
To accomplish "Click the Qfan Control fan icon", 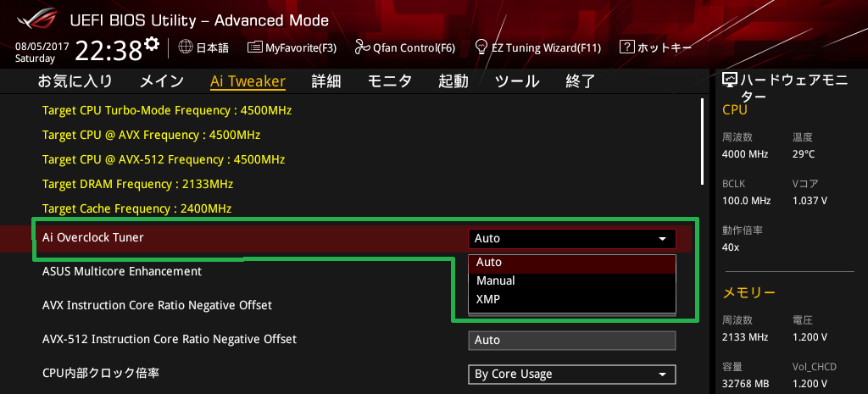I will [362, 47].
